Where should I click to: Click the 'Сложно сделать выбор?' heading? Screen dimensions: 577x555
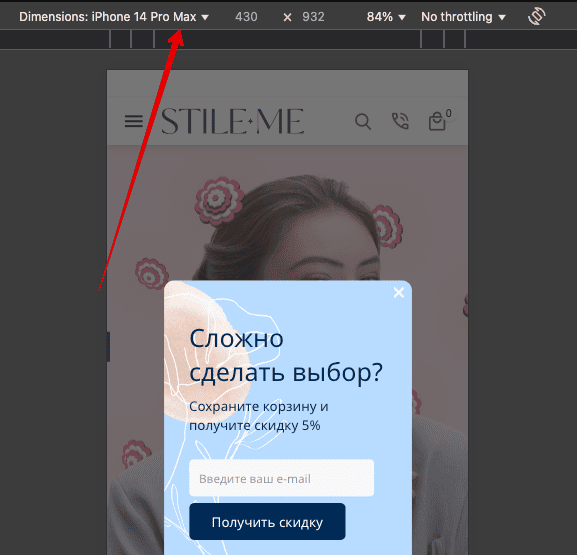pyautogui.click(x=286, y=356)
